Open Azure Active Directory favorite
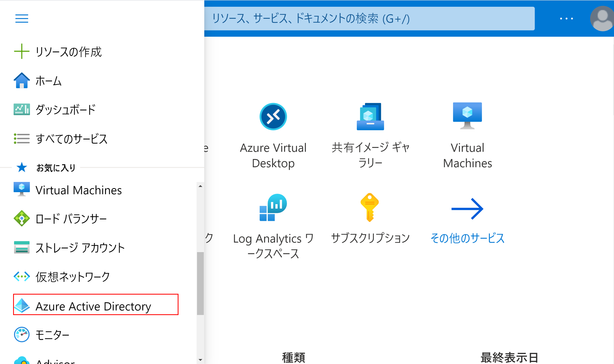The width and height of the screenshot is (614, 364). (x=93, y=306)
